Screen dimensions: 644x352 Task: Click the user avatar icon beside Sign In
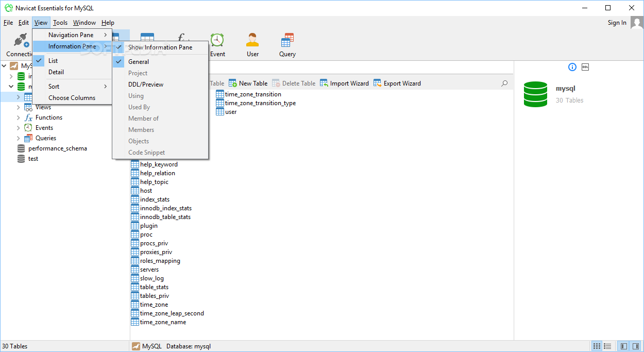[637, 23]
